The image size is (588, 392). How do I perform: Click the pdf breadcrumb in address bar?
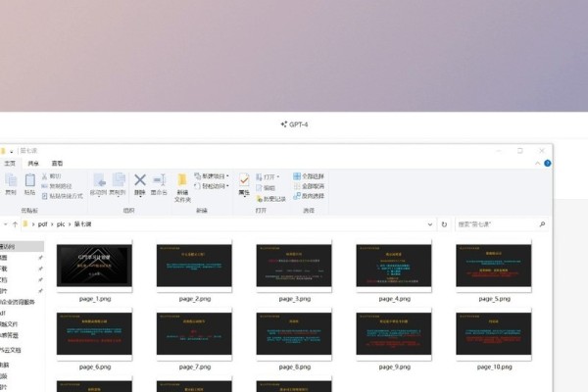[x=42, y=224]
